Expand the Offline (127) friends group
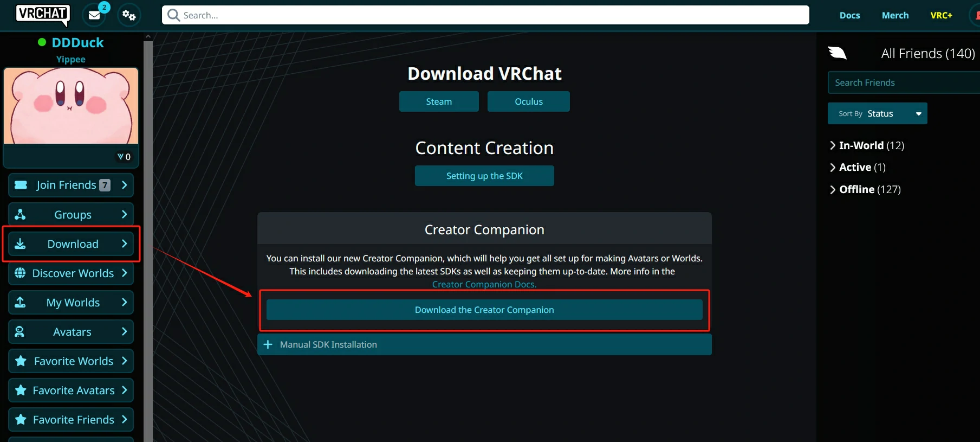Image resolution: width=980 pixels, height=442 pixels. point(865,189)
